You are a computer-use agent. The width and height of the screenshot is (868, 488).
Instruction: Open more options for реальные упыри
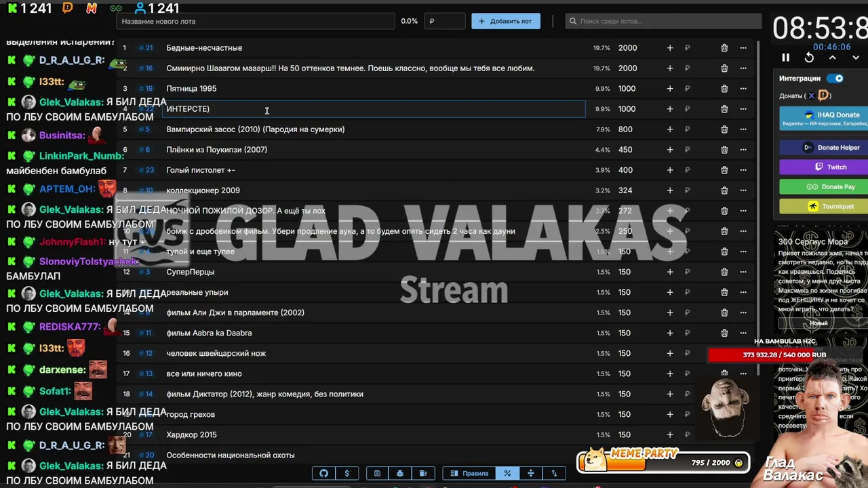(743, 292)
